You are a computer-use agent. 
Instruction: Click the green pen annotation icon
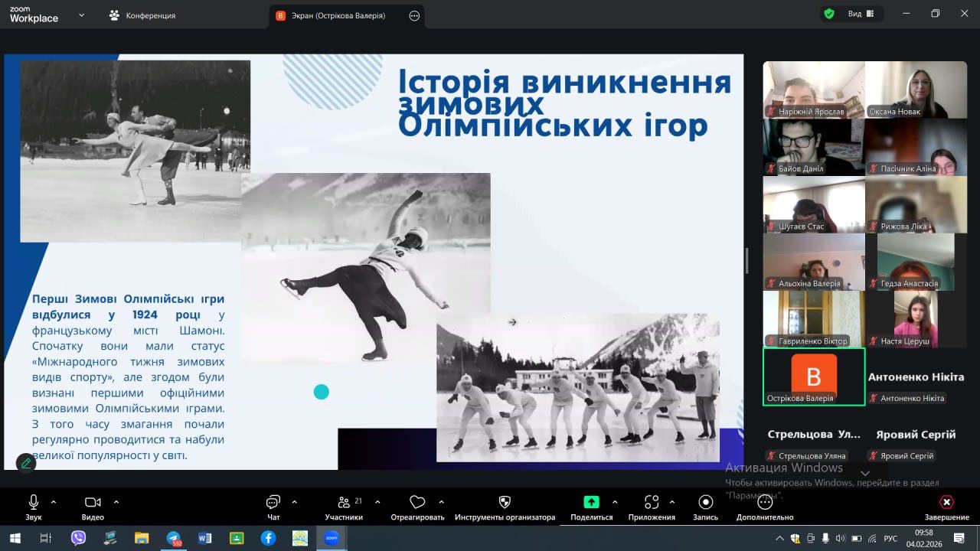pyautogui.click(x=26, y=462)
